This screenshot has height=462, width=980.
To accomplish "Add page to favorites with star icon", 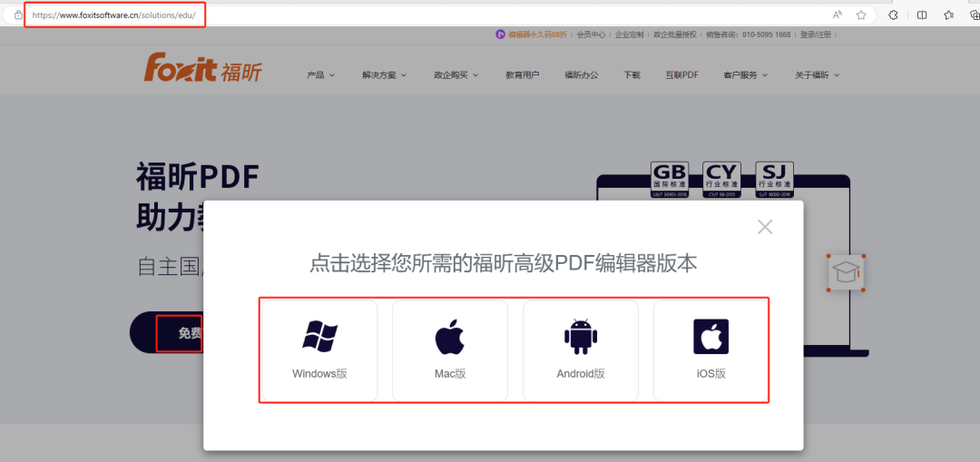I will [x=860, y=15].
